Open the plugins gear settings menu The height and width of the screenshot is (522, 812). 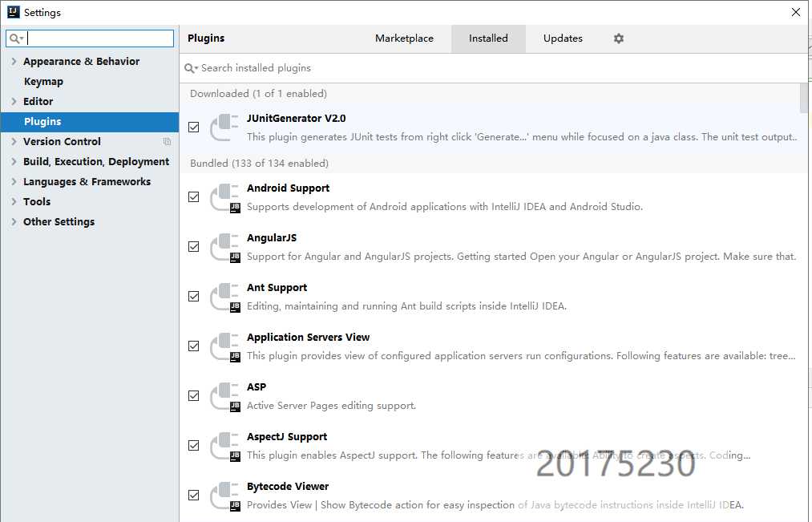point(618,38)
